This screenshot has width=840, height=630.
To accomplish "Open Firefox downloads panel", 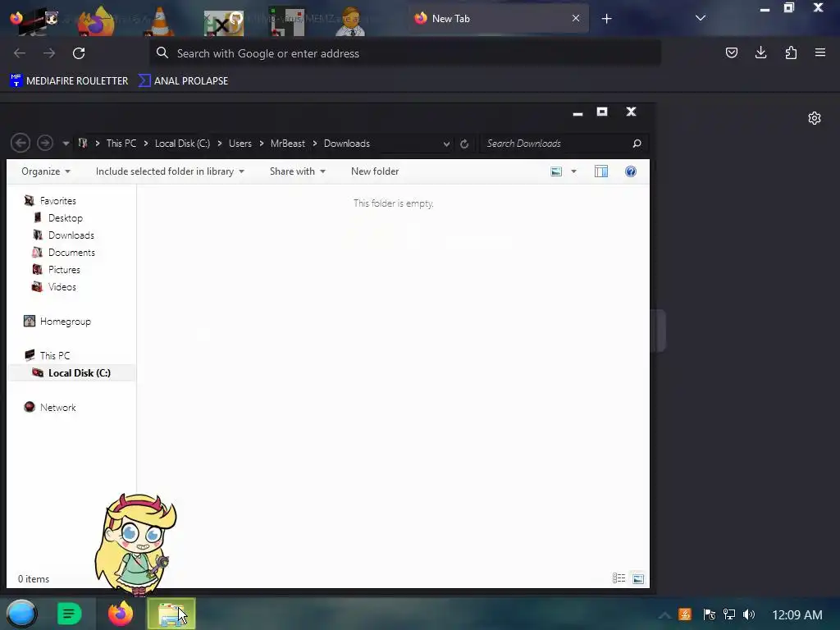I will pyautogui.click(x=760, y=52).
